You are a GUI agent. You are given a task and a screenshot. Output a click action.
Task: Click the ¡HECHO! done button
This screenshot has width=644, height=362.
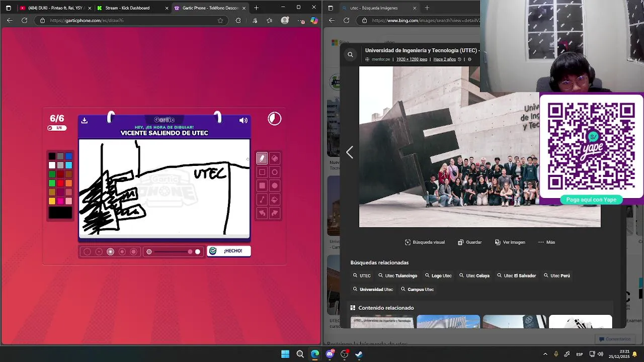coord(229,251)
